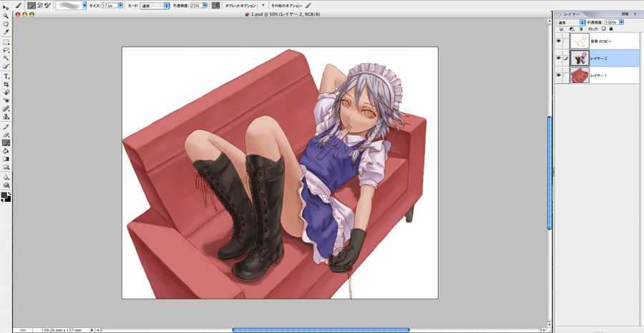Screen dimensions: 644x333
Task: Select the Eyedropper tool
Action: [6, 32]
